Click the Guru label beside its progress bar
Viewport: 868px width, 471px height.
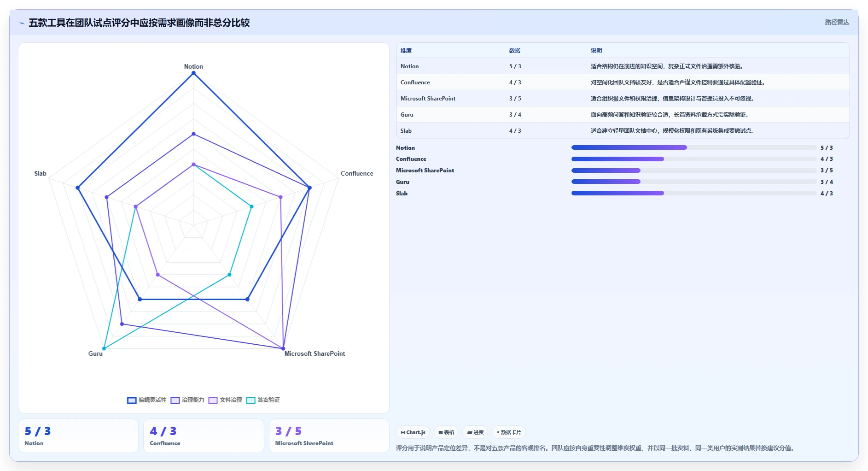pyautogui.click(x=402, y=182)
